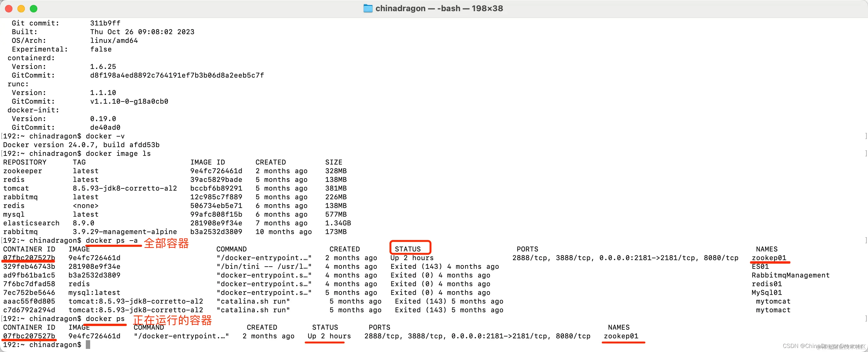Image resolution: width=868 pixels, height=352 pixels.
Task: Click the yellow minimize window button
Action: pos(21,9)
